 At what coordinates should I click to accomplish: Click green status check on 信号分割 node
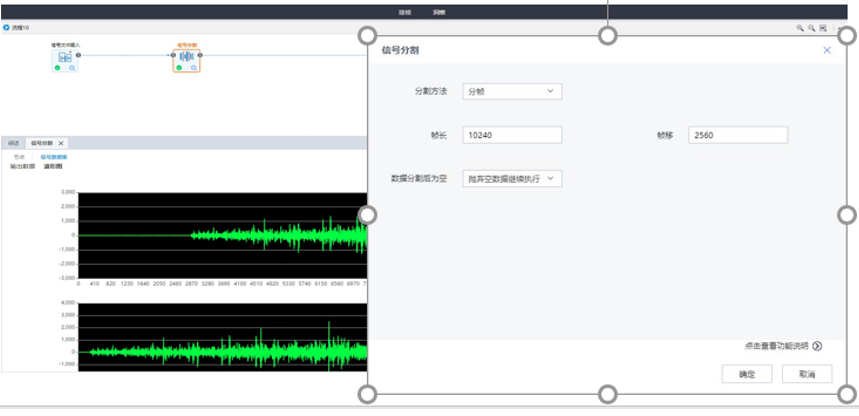pyautogui.click(x=179, y=68)
